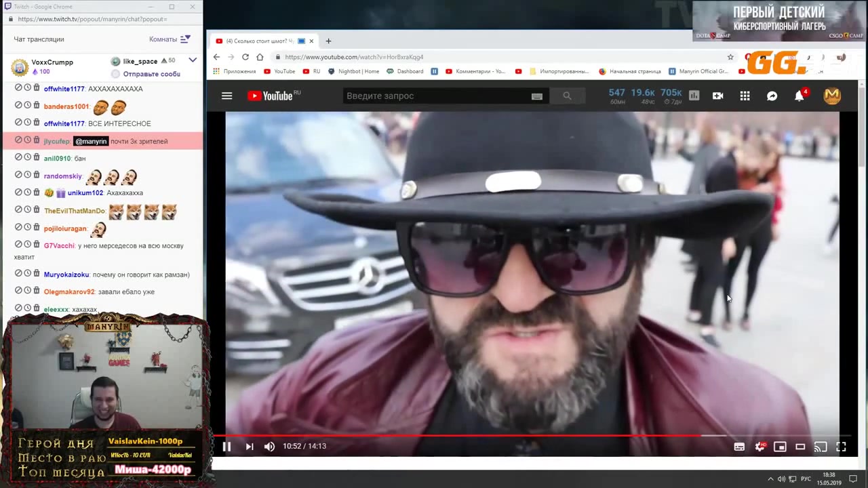Switch to miniplayer mode
Screen dimensions: 868x488
pyautogui.click(x=780, y=447)
